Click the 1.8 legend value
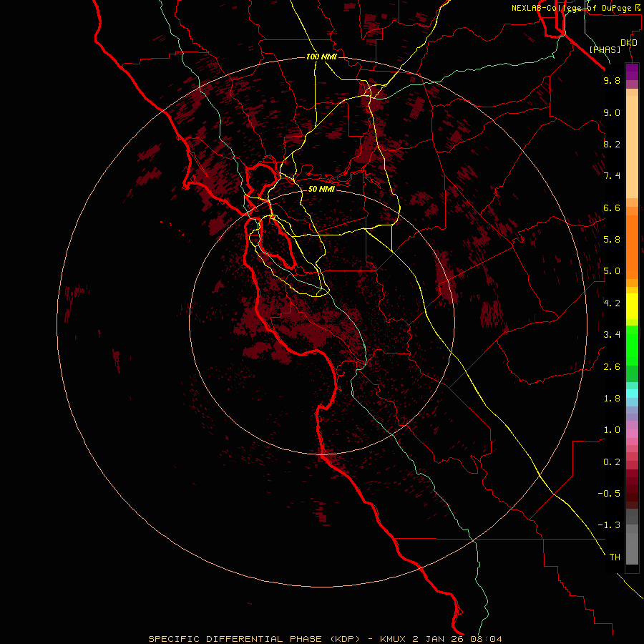The height and width of the screenshot is (644, 644). [612, 399]
